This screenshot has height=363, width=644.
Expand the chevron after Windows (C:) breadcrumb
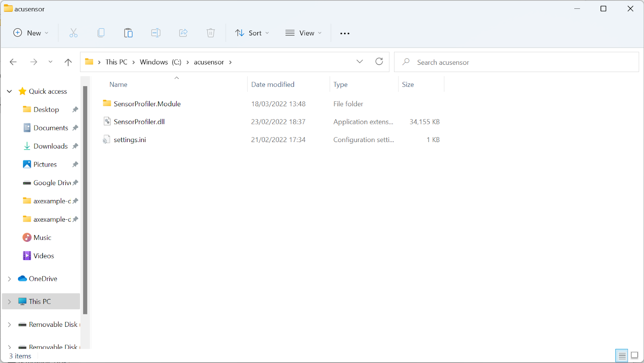pos(188,62)
